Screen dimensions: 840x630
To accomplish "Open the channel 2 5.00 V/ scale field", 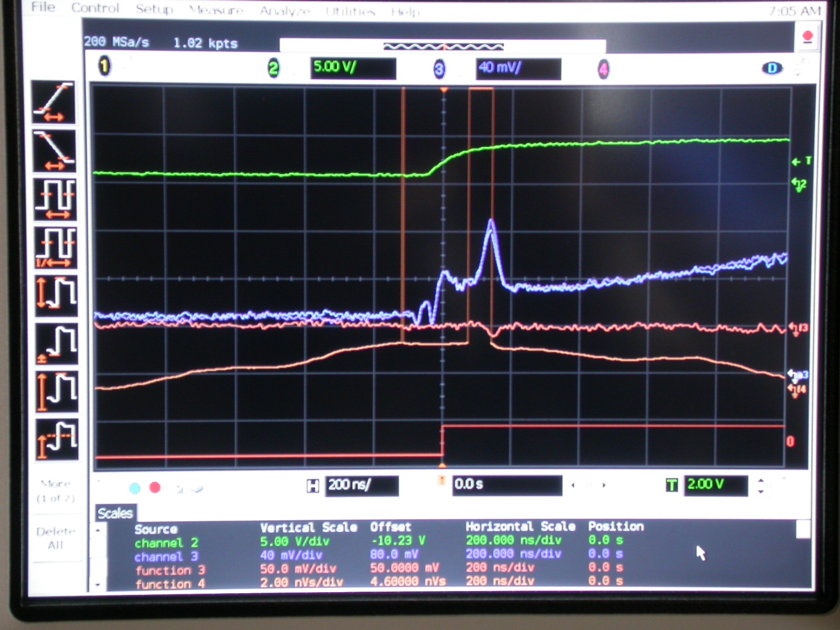I will 352,68.
